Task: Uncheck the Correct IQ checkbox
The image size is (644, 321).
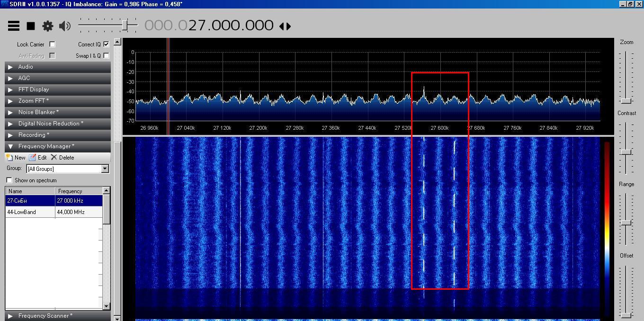Action: point(106,44)
